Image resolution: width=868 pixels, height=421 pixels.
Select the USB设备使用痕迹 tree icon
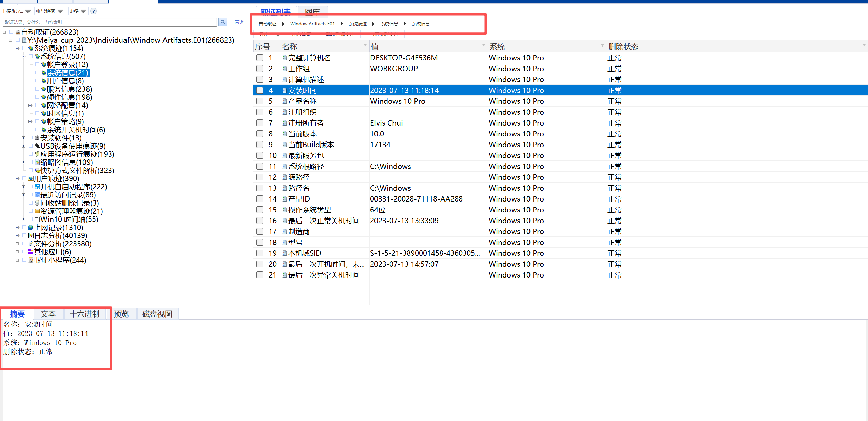point(37,146)
